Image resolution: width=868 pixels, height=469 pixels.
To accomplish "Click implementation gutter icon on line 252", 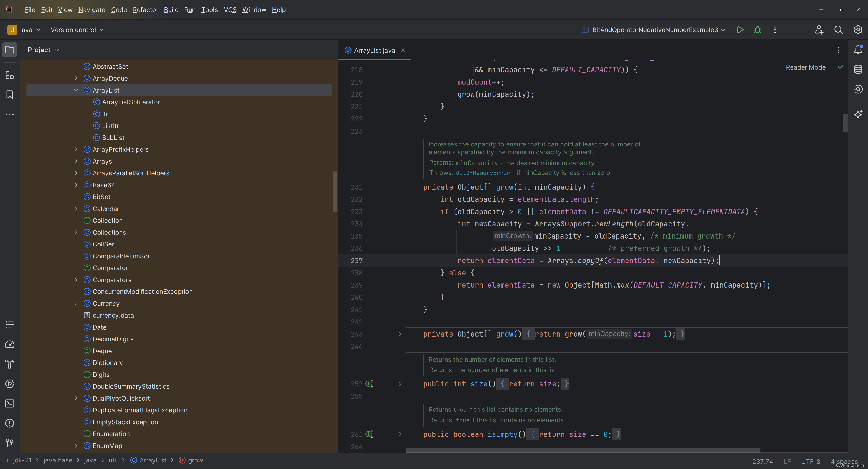I will click(x=370, y=383).
